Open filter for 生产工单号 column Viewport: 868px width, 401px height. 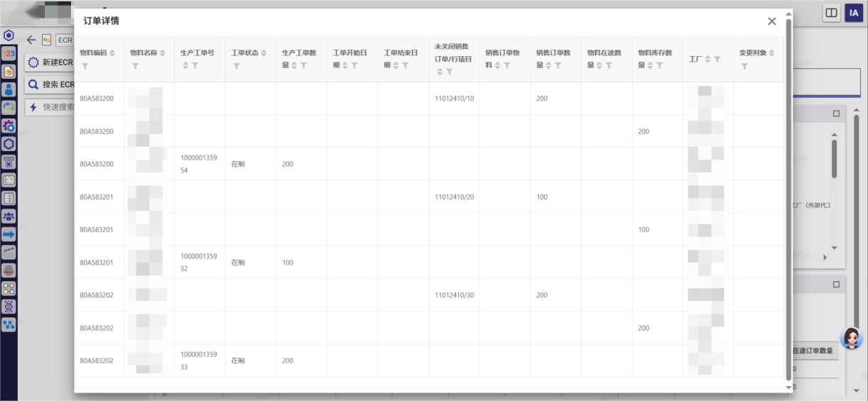(x=195, y=66)
